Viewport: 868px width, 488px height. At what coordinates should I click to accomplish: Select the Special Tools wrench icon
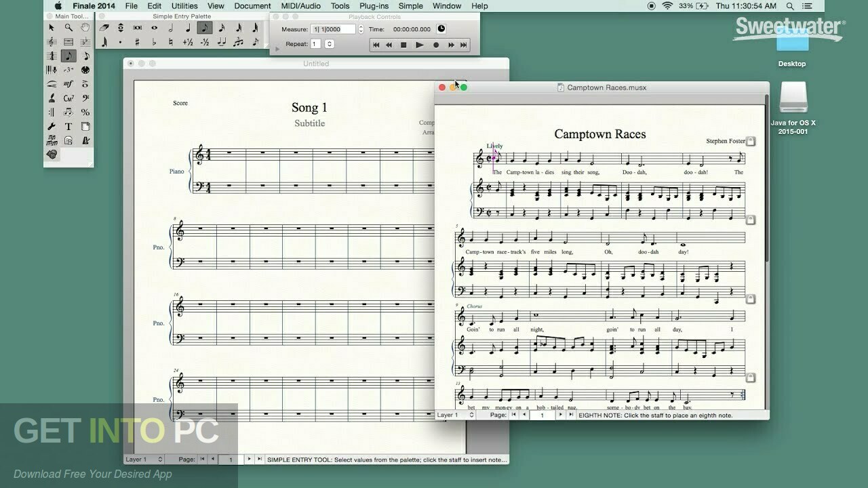point(52,126)
